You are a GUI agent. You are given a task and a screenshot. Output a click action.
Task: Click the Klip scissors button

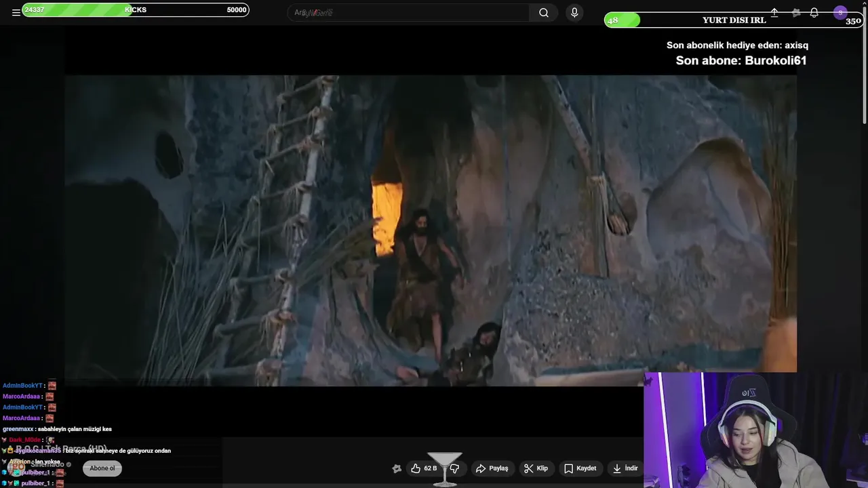click(536, 468)
